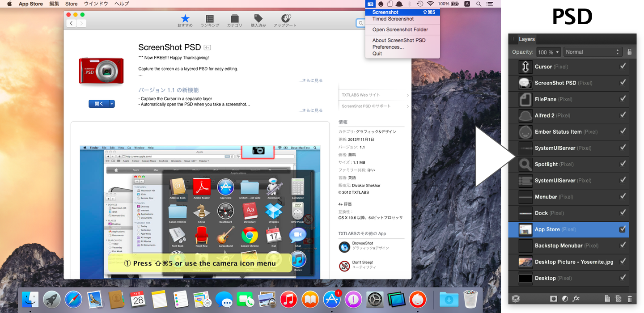
Task: Click the new pixel layer checkered icon
Action: [x=619, y=298]
